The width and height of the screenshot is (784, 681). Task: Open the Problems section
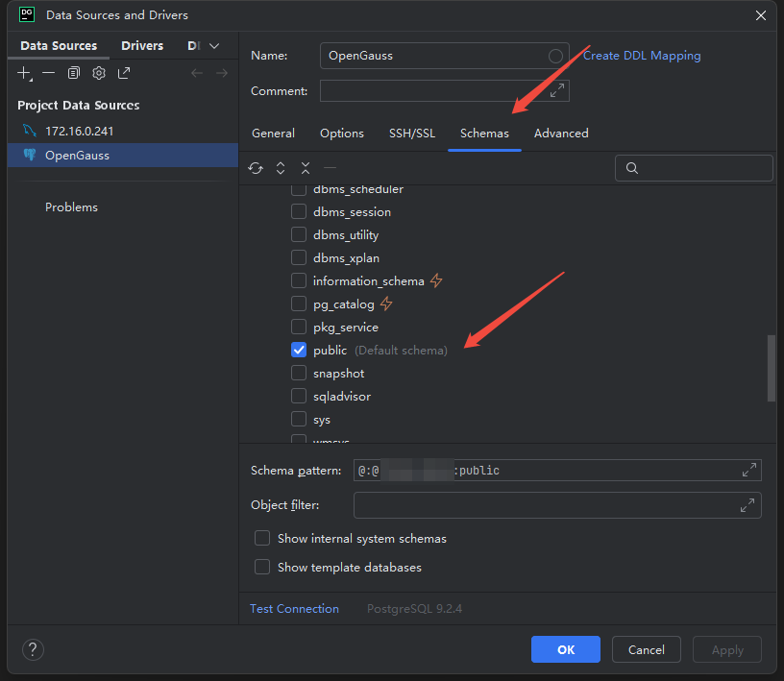coord(71,207)
